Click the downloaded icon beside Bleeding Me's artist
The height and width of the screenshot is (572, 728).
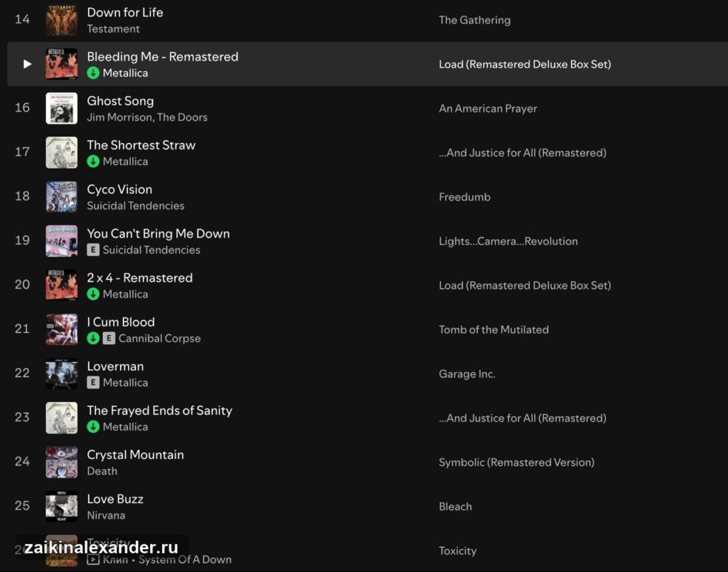click(x=93, y=73)
